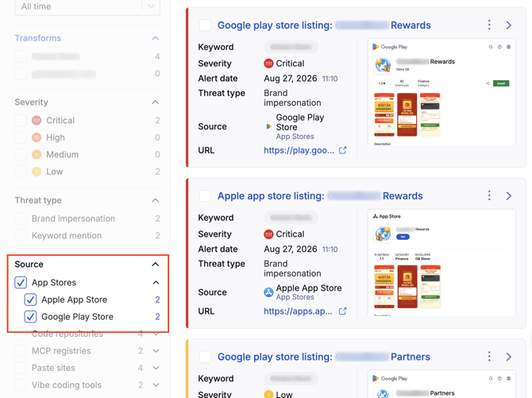Click Critical severity icon in Apple Rewards card
The image size is (532, 398).
point(268,234)
